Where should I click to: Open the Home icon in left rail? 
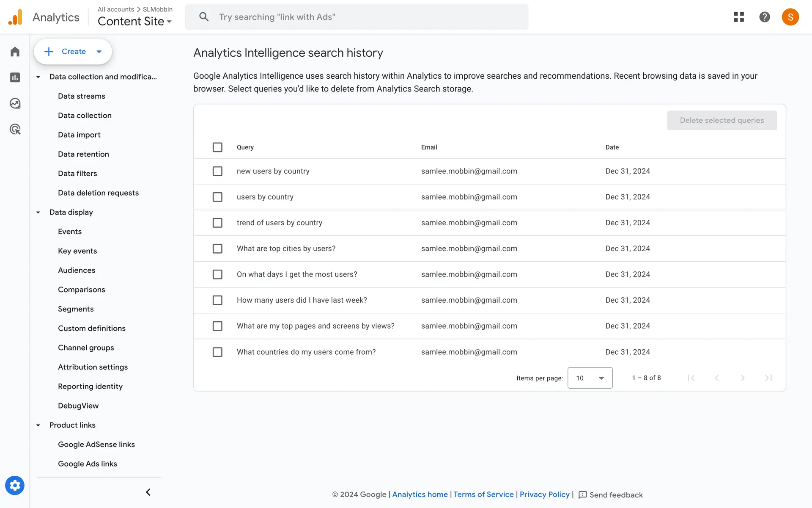[15, 52]
